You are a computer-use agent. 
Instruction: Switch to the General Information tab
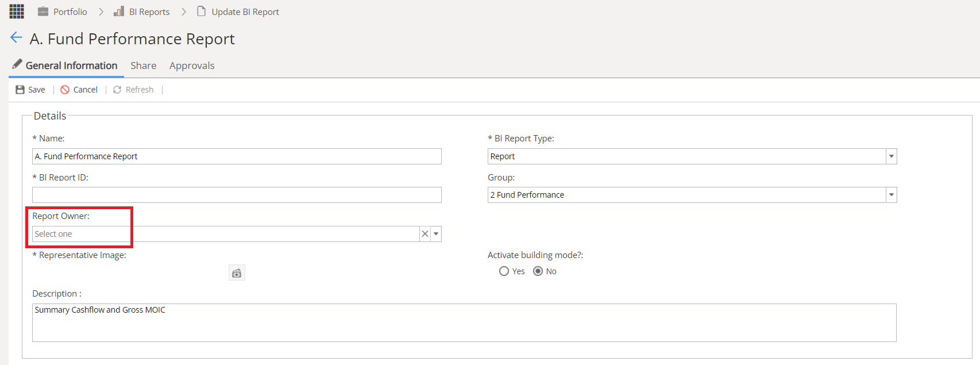66,66
